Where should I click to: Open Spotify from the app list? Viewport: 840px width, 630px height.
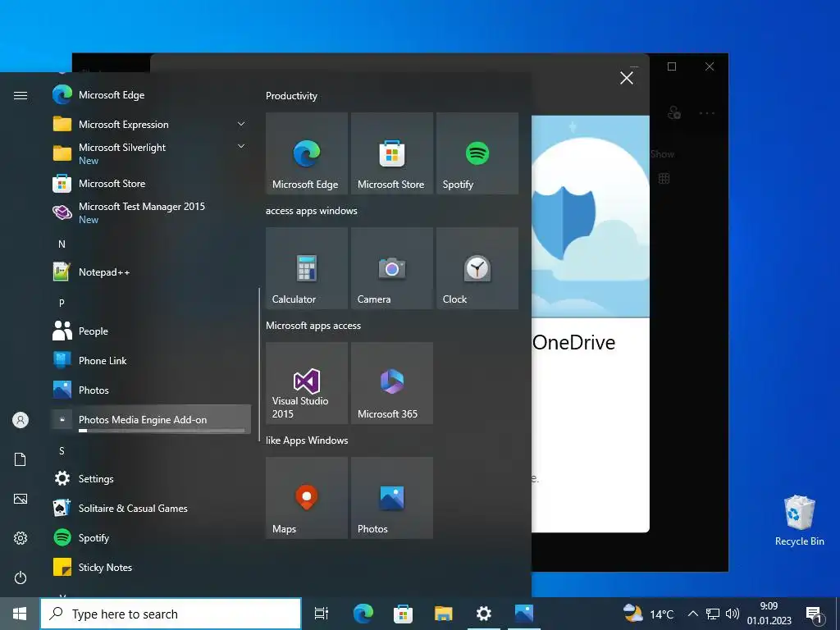coord(150,537)
